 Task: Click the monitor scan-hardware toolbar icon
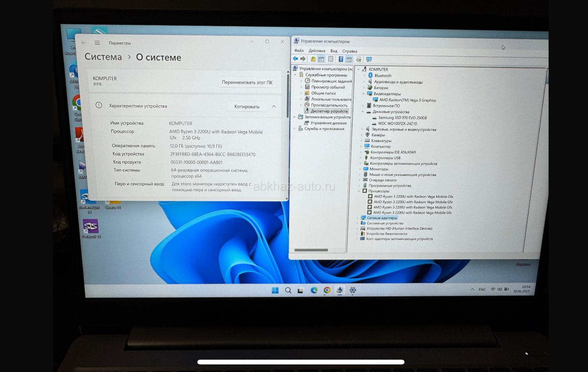click(x=369, y=59)
